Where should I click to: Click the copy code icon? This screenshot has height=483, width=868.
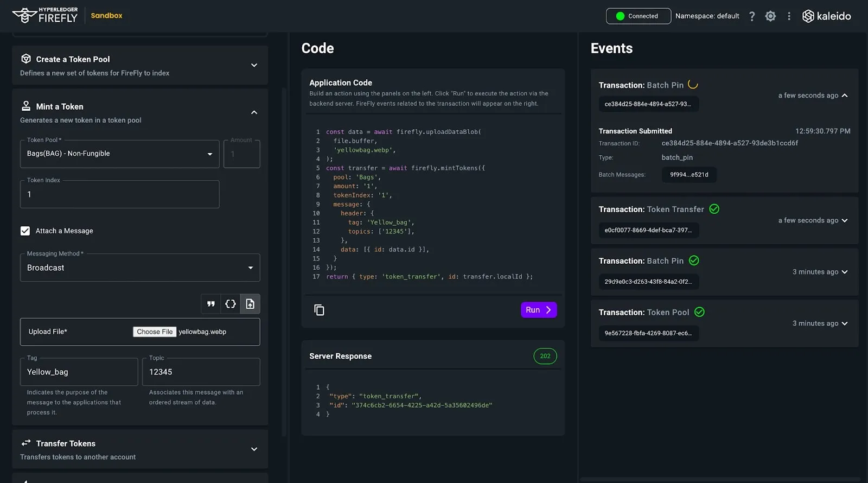pyautogui.click(x=319, y=310)
